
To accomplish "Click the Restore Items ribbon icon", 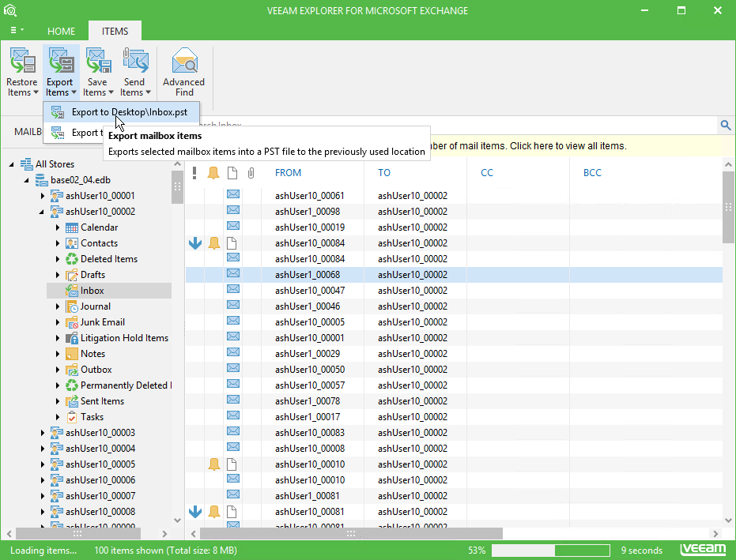I will coord(22,61).
